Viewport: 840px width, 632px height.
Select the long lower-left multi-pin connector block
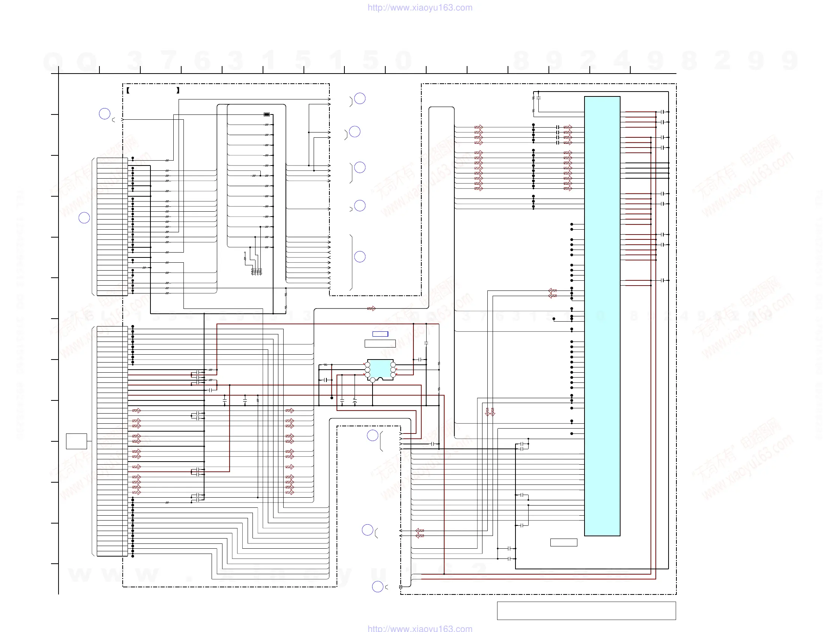point(112,441)
